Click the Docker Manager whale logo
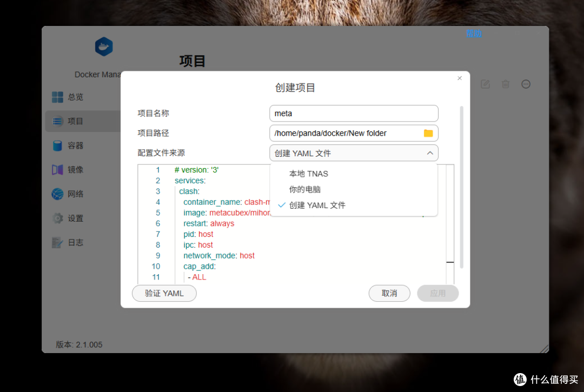The height and width of the screenshot is (392, 584). point(103,46)
